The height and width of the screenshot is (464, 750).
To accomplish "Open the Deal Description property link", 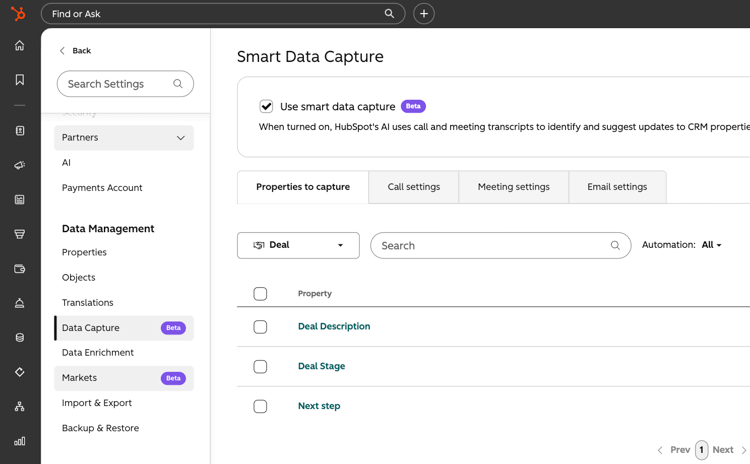I will tap(334, 326).
